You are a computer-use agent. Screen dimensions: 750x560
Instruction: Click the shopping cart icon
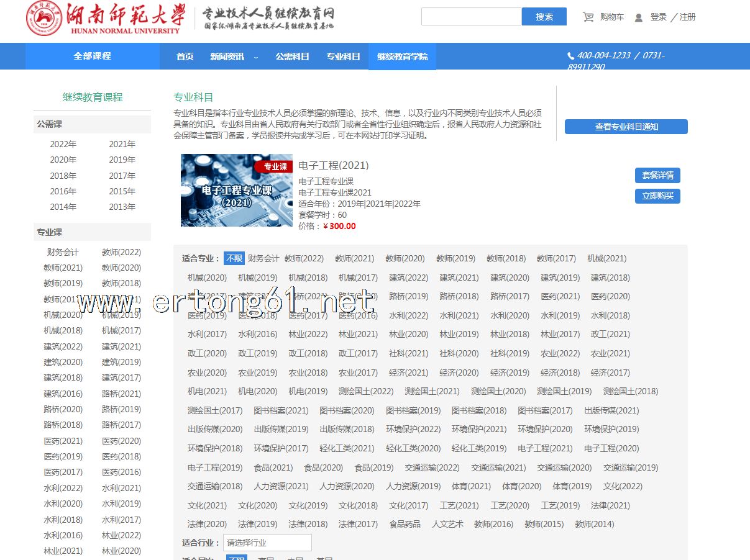[588, 17]
